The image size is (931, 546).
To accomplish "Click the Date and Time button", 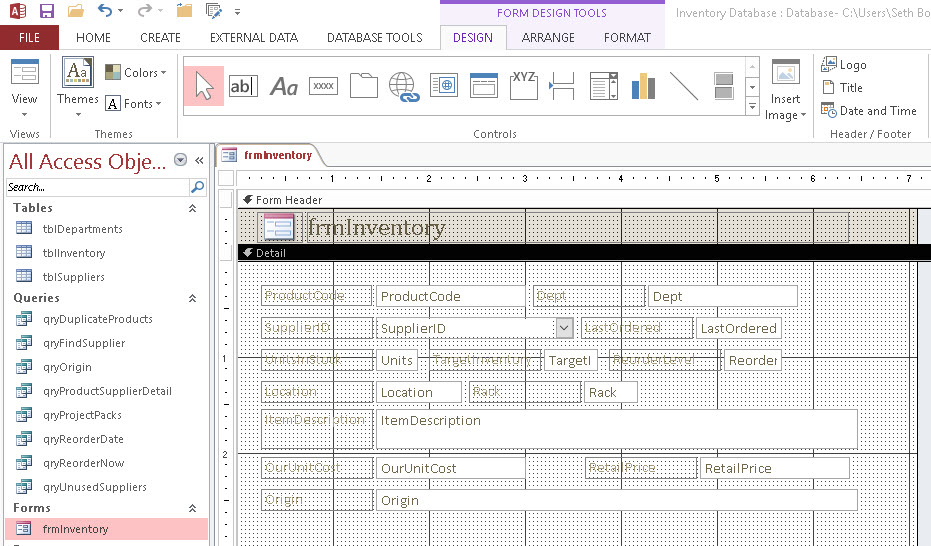I will pyautogui.click(x=869, y=111).
